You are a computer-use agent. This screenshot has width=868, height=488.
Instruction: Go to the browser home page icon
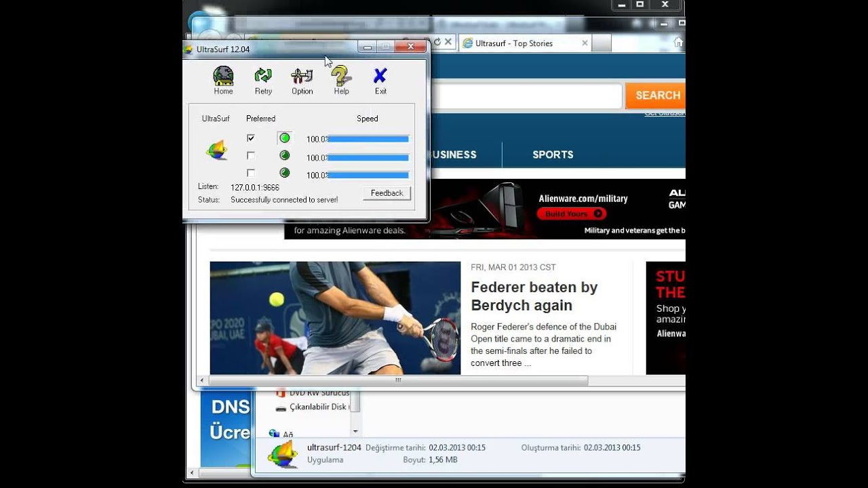(x=678, y=42)
